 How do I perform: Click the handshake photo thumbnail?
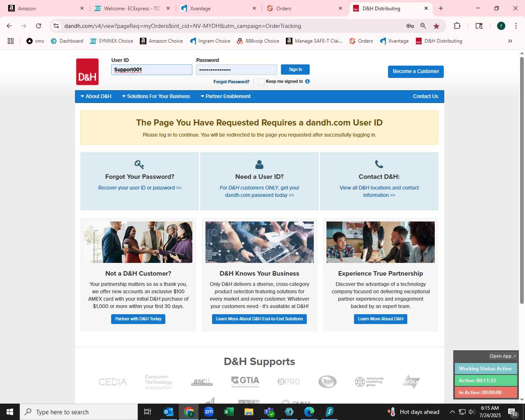138,242
